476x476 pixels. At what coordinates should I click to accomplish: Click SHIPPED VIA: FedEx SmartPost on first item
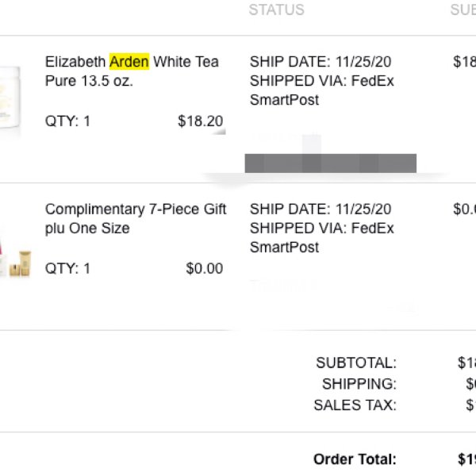coord(322,90)
